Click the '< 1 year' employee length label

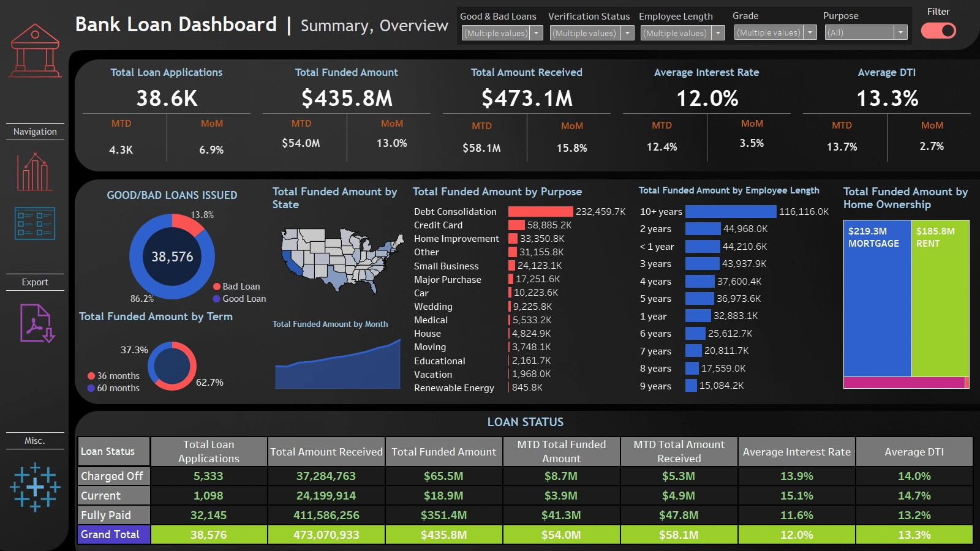(657, 246)
